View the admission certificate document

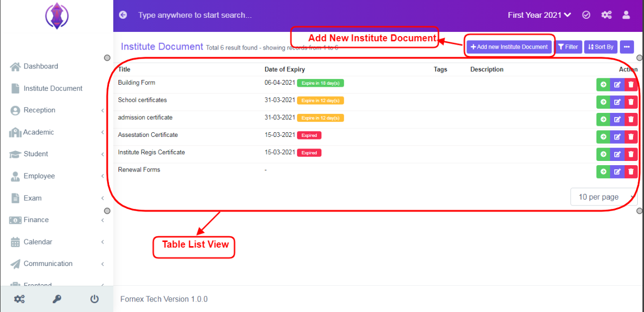[x=603, y=120]
